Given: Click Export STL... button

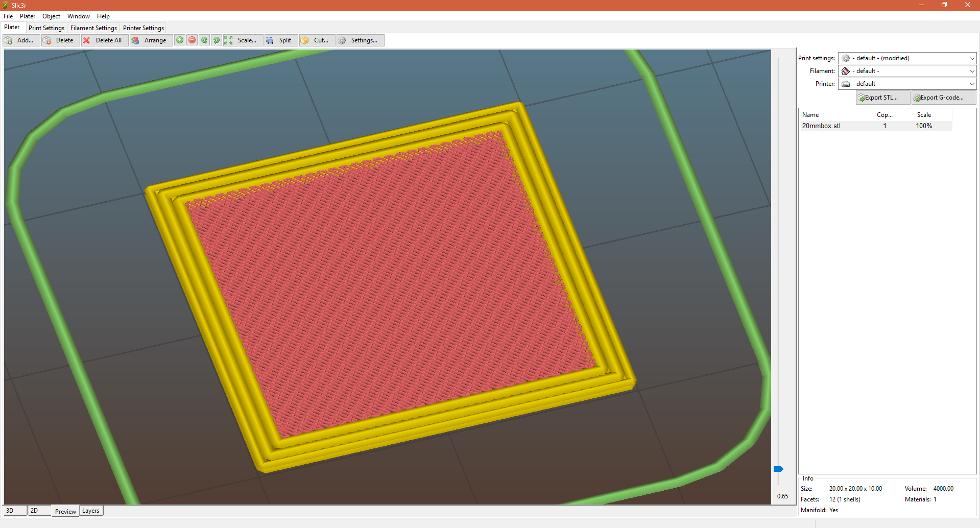Looking at the screenshot, I should (x=883, y=98).
